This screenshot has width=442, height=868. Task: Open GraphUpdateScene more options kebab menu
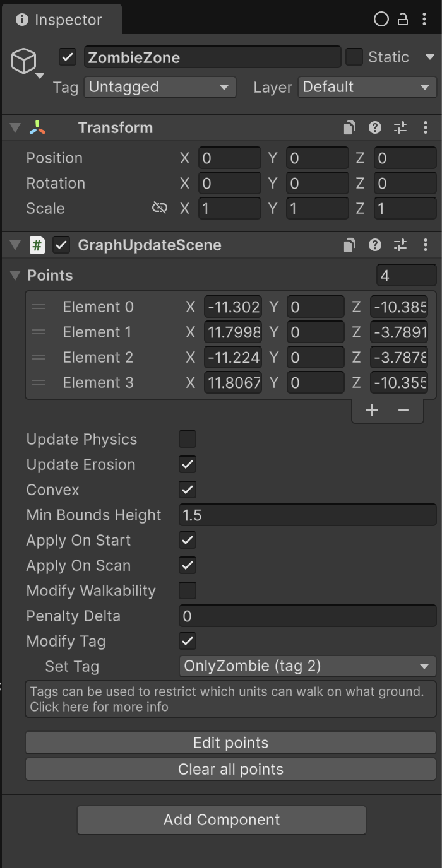[x=426, y=245]
